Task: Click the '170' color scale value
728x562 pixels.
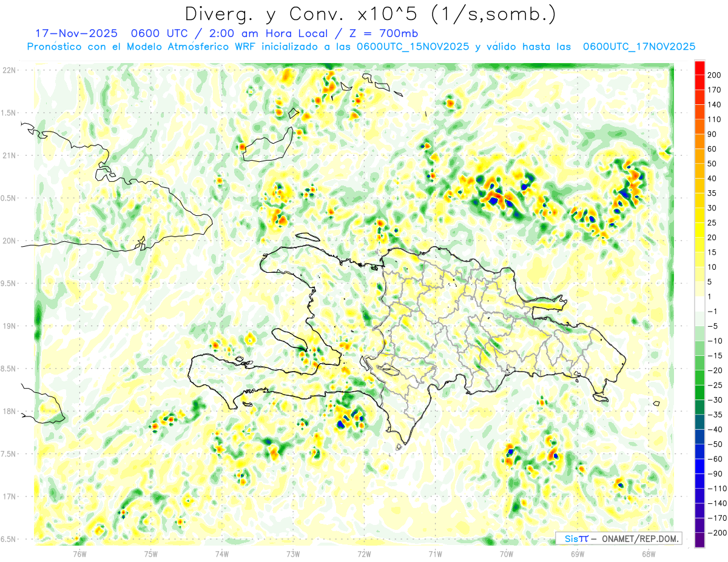Action: pos(714,90)
